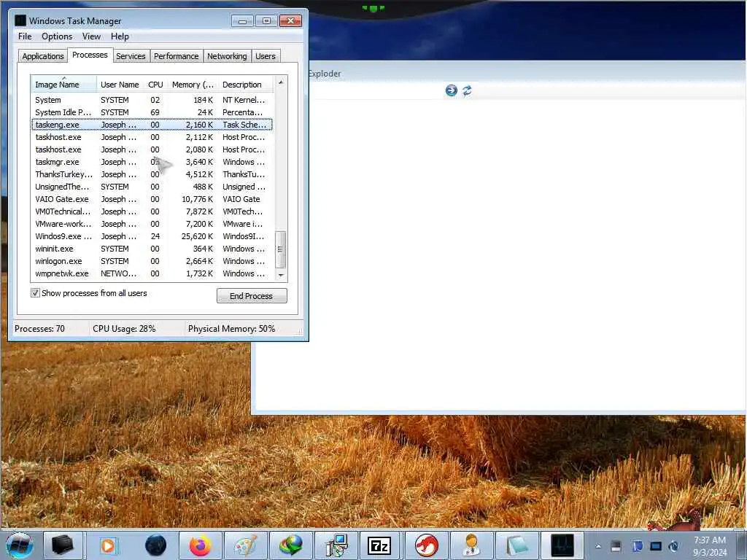
Task: Click the End Process button
Action: (252, 296)
